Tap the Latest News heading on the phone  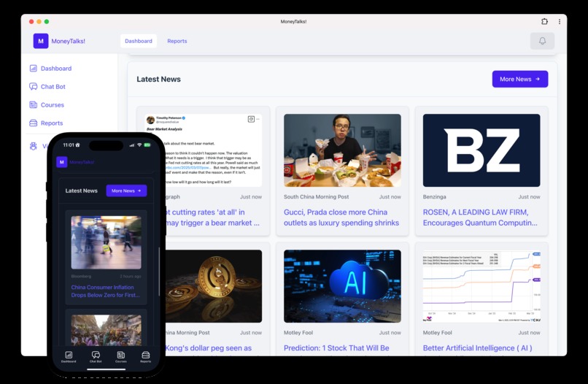82,191
